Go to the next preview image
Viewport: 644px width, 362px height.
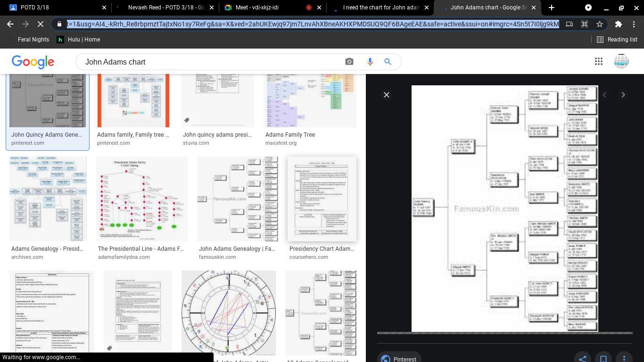click(623, 95)
